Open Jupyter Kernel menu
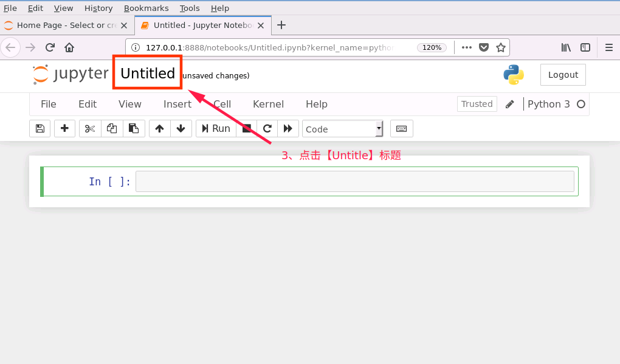 (268, 105)
